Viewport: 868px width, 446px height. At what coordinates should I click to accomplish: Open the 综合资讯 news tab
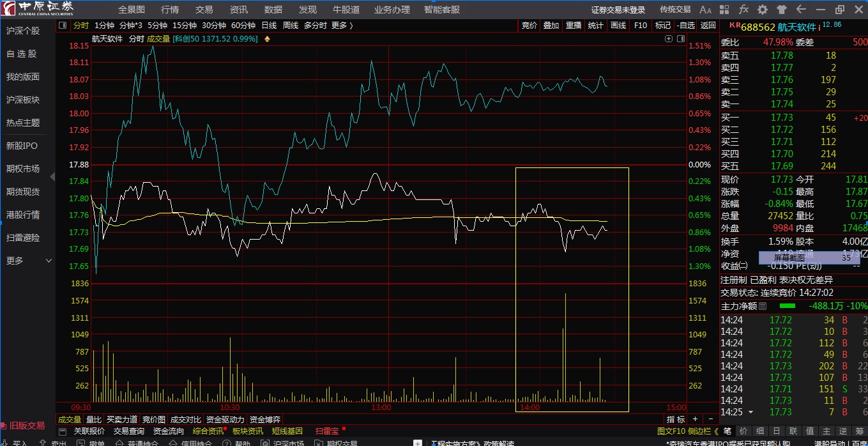[x=209, y=431]
